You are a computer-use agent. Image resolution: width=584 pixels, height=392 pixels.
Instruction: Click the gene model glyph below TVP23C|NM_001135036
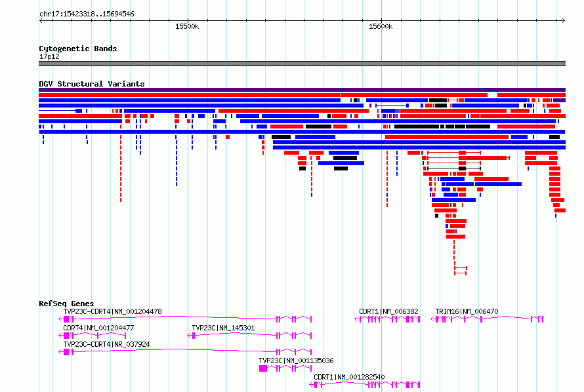click(x=285, y=368)
